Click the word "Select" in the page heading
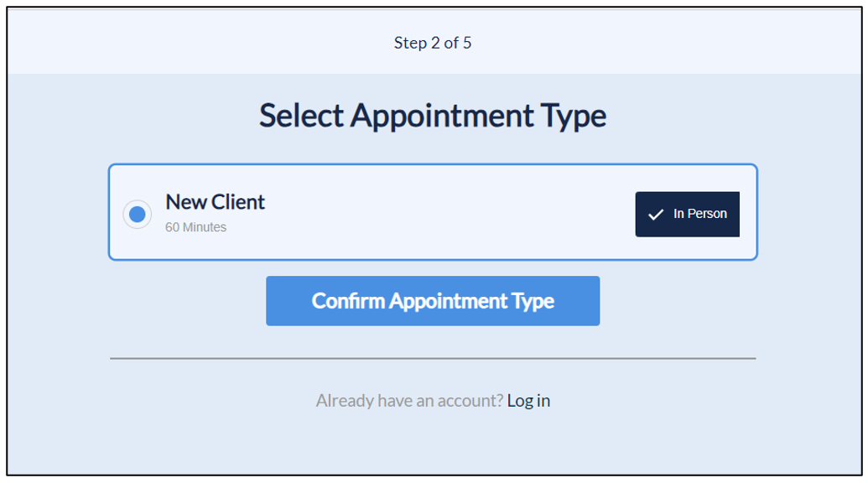Image resolution: width=868 pixels, height=483 pixels. pyautogui.click(x=300, y=116)
